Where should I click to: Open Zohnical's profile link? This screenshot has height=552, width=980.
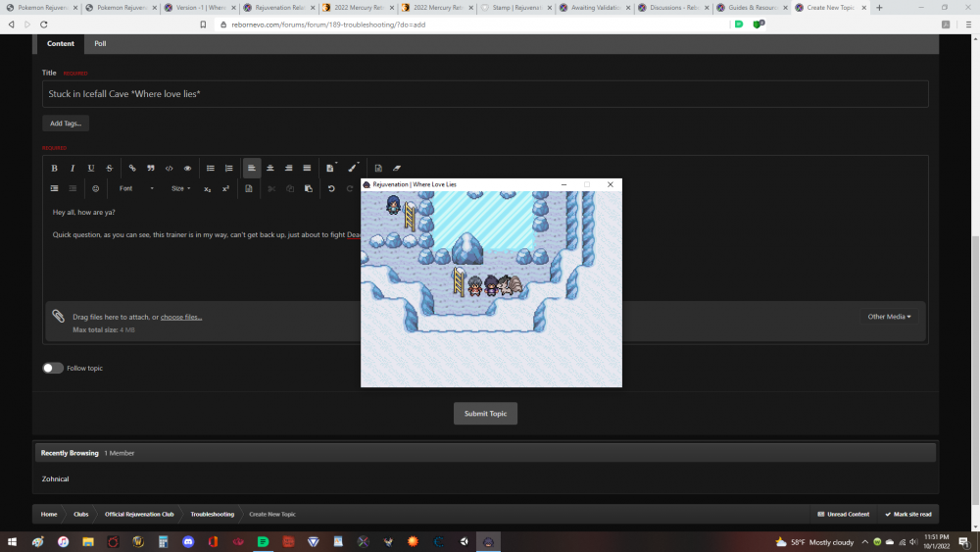pyautogui.click(x=55, y=478)
